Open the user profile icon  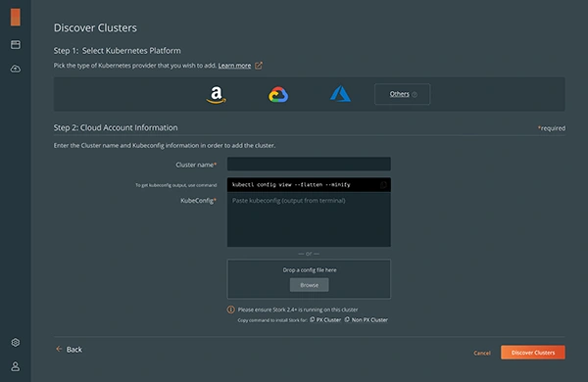(16, 366)
